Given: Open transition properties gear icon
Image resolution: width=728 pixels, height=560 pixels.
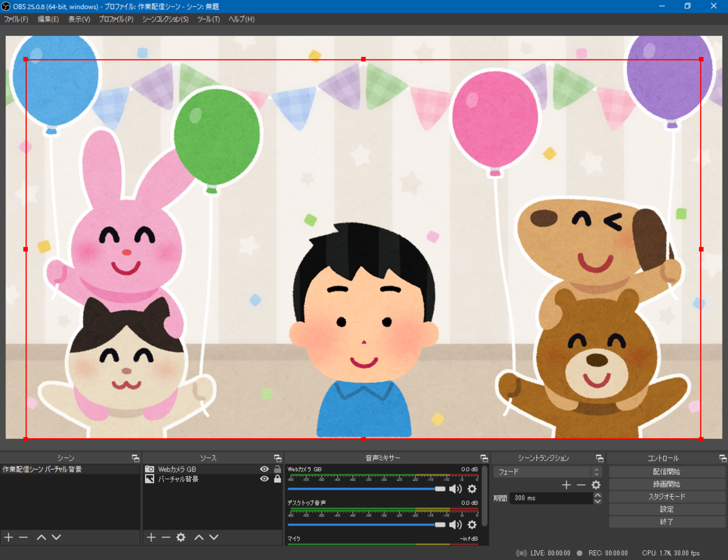Looking at the screenshot, I should coord(596,485).
